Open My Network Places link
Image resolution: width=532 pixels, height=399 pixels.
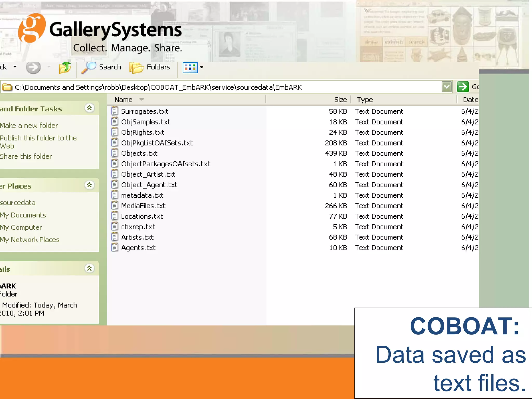pyautogui.click(x=30, y=240)
